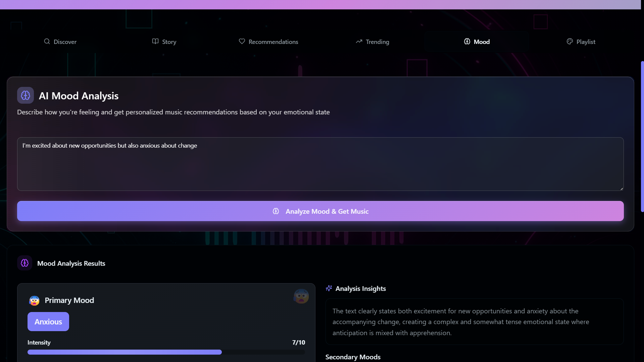Click the Analysis Insights heading
644x362 pixels.
[x=361, y=289]
